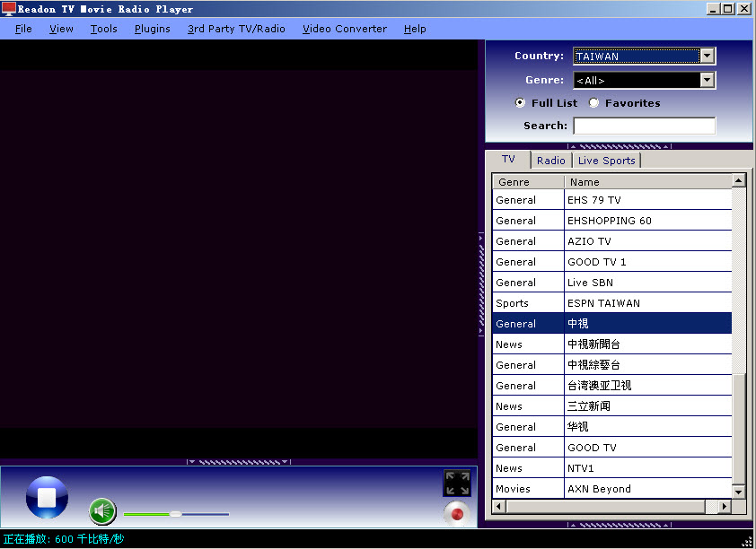Collapse the channel list via the vertical splitter
Image resolution: width=756 pixels, height=549 pixels.
tap(481, 284)
